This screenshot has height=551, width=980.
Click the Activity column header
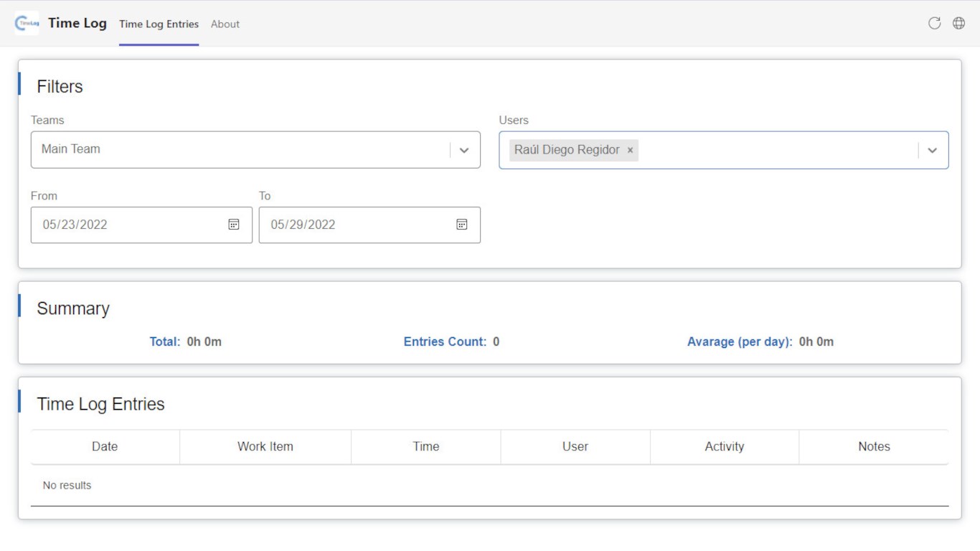click(x=725, y=446)
